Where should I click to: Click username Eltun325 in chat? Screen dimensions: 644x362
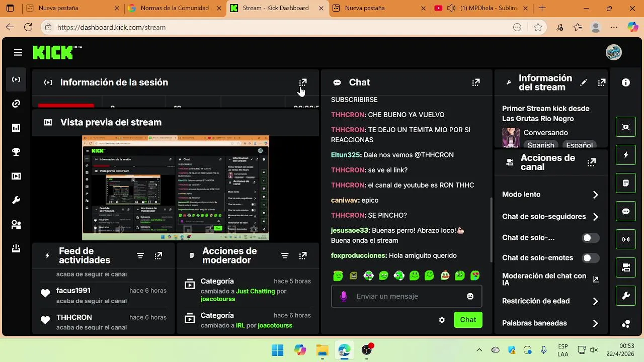[346, 155]
